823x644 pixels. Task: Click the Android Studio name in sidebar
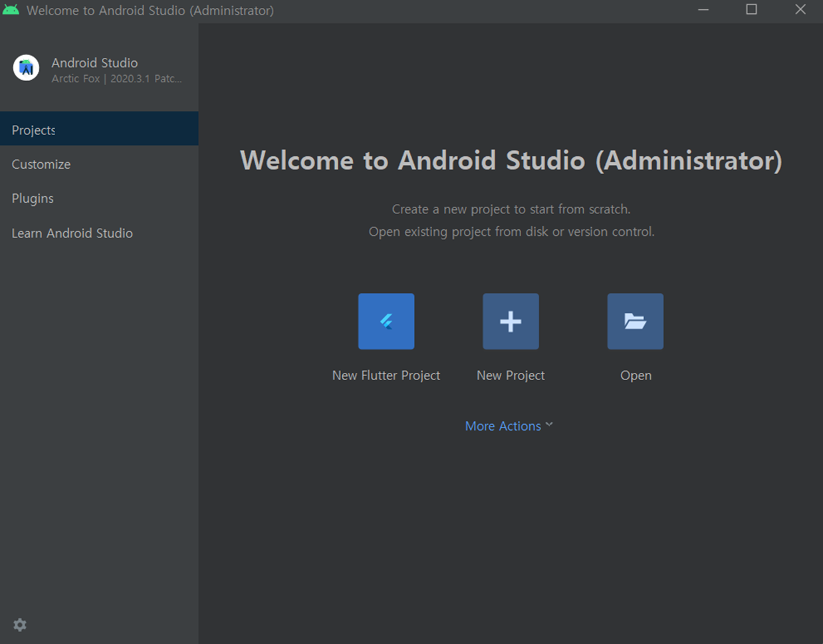tap(94, 62)
